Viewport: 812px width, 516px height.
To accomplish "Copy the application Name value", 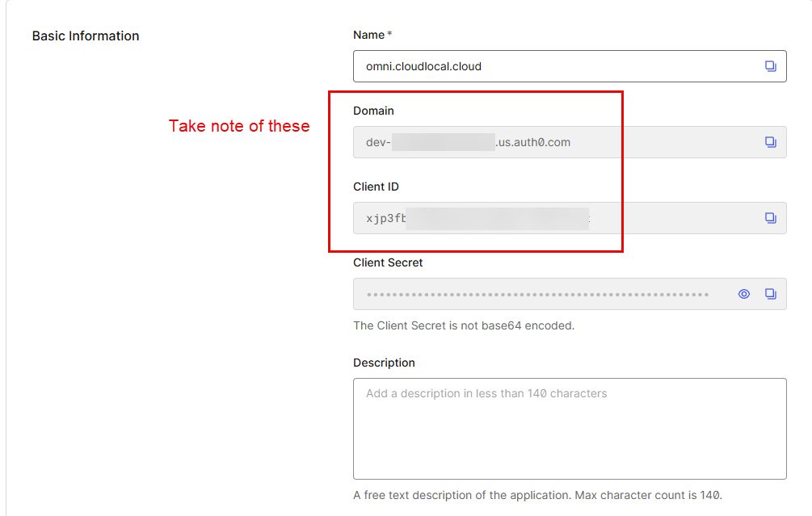I will (x=770, y=66).
